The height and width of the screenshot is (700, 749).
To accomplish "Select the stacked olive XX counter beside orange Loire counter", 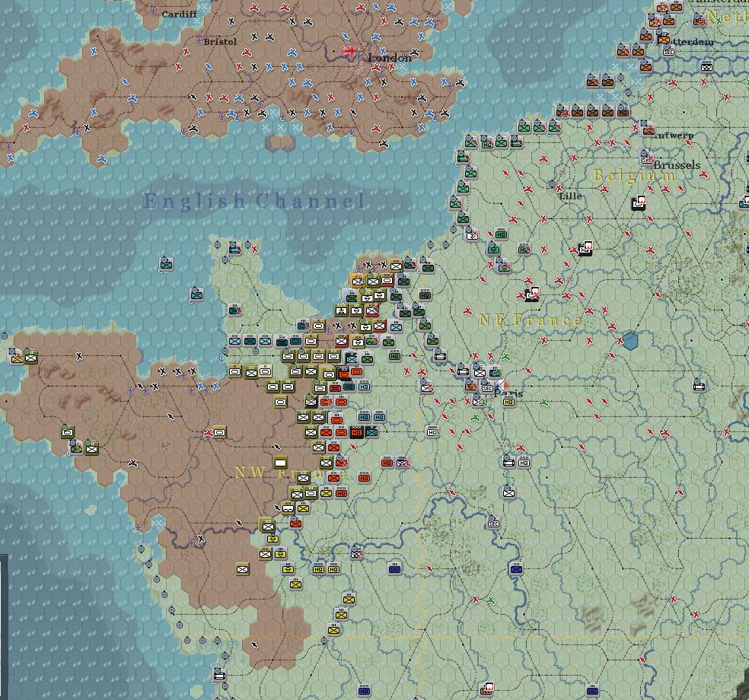I will tap(267, 526).
